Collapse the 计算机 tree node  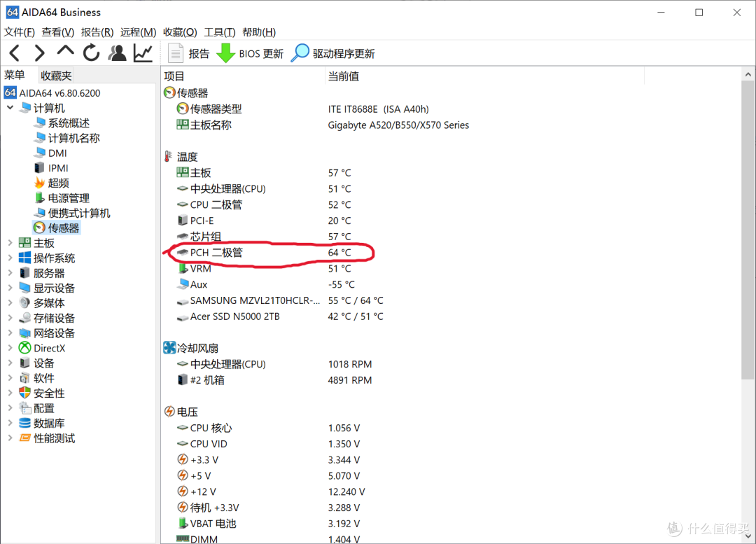10,108
